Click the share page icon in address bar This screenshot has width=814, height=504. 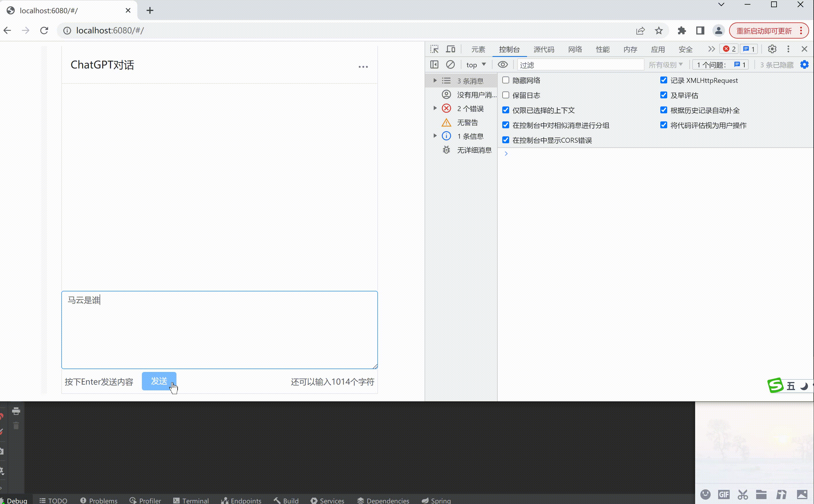[640, 31]
